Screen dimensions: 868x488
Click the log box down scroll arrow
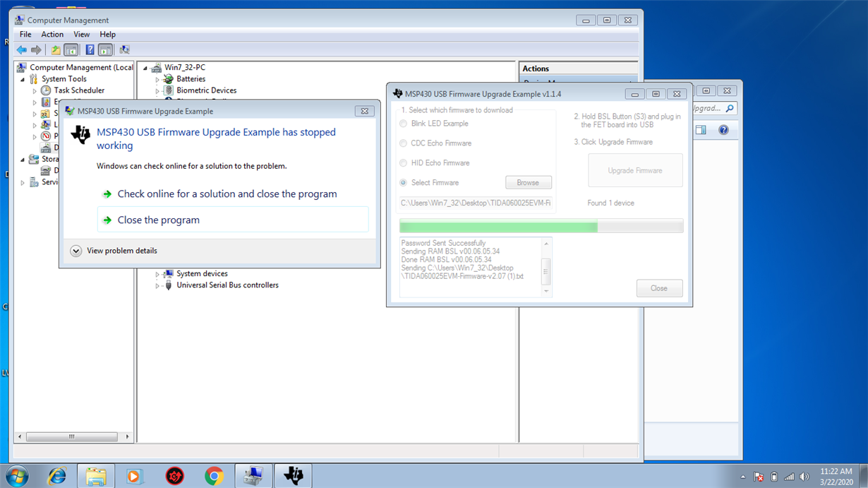pyautogui.click(x=545, y=291)
